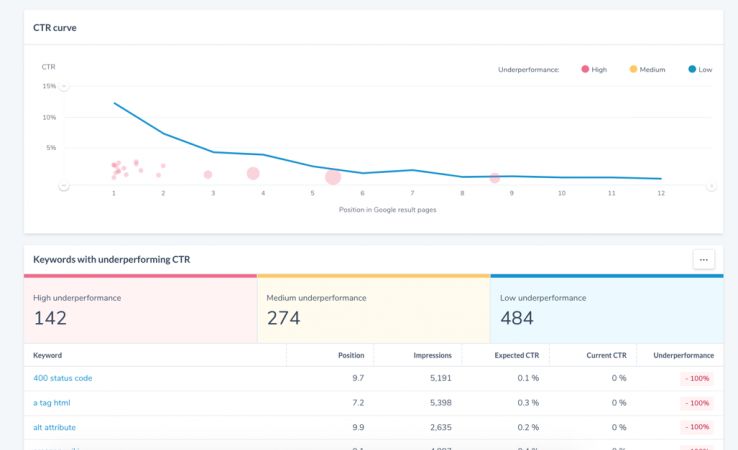Select the Low underperformance tab
The image size is (738, 450).
(606, 309)
